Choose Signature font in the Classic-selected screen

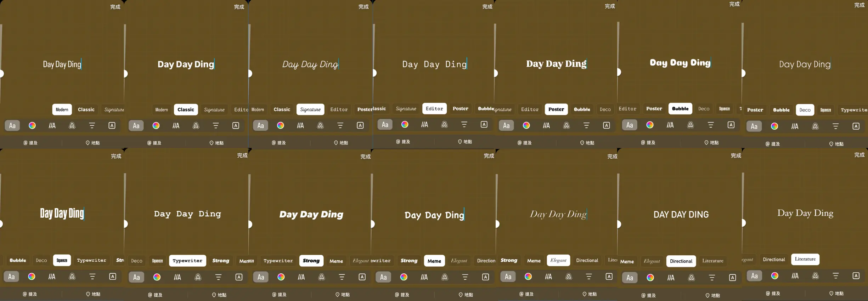[214, 109]
